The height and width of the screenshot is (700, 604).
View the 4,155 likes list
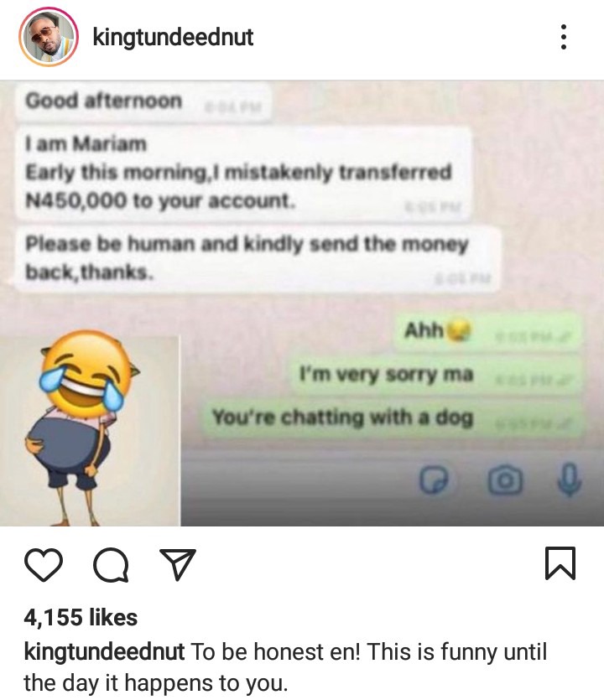pyautogui.click(x=81, y=617)
